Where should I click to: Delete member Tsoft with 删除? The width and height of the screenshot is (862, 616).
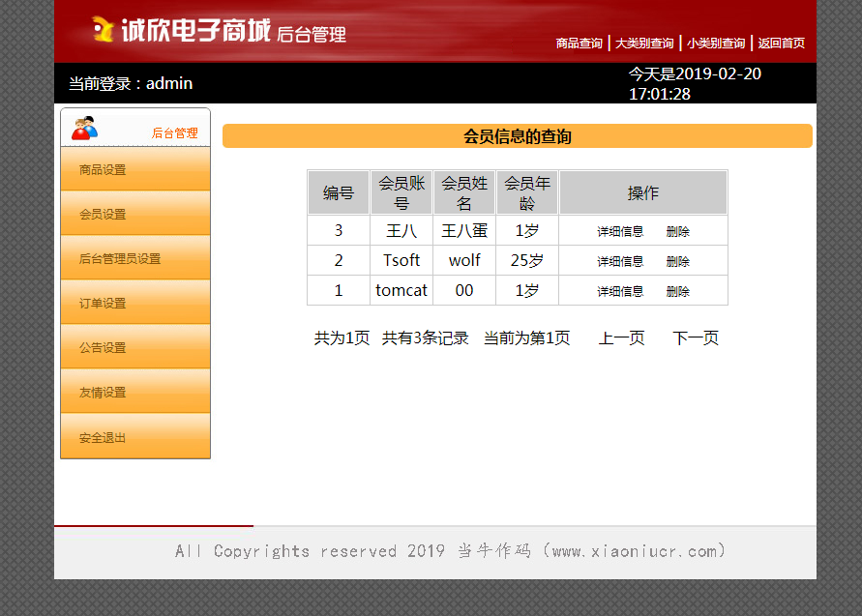678,261
